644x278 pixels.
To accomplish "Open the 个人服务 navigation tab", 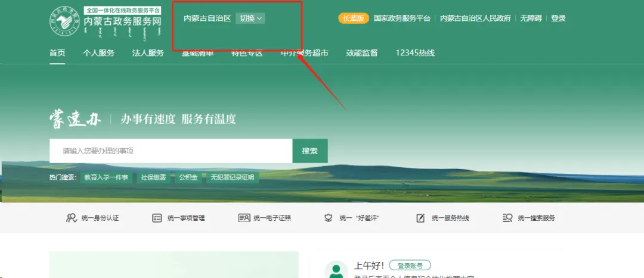I will tap(98, 53).
